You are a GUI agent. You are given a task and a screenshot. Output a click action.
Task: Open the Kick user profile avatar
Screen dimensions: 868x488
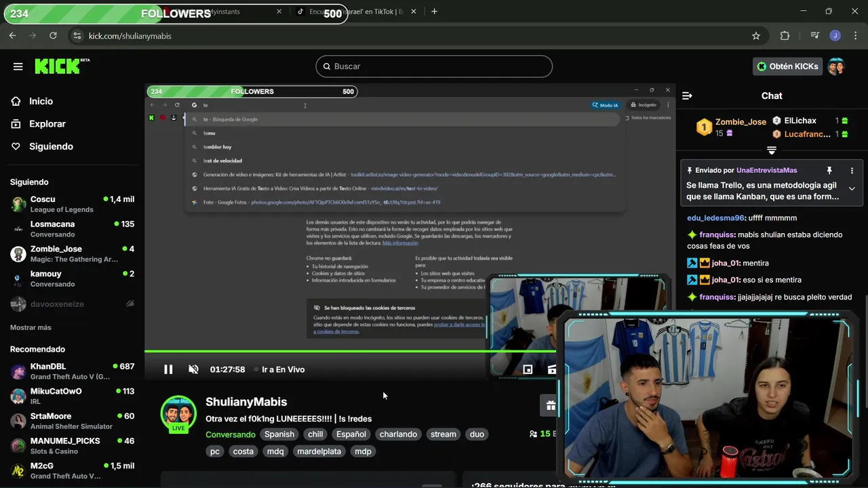click(x=835, y=66)
